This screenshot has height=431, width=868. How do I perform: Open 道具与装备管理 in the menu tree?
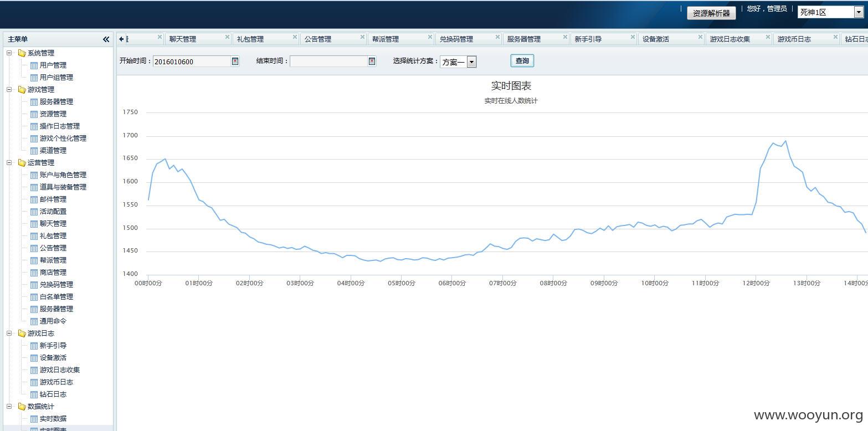(x=63, y=187)
